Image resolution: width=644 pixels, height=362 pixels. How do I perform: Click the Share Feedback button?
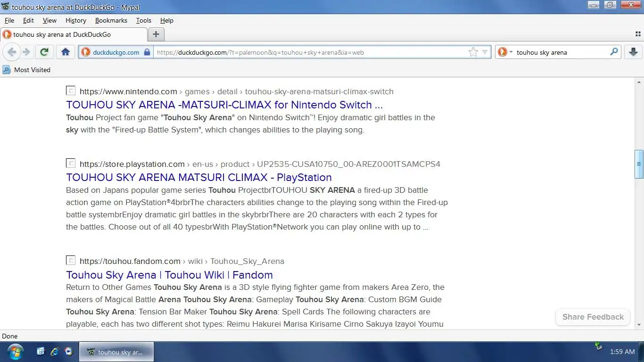tap(593, 317)
